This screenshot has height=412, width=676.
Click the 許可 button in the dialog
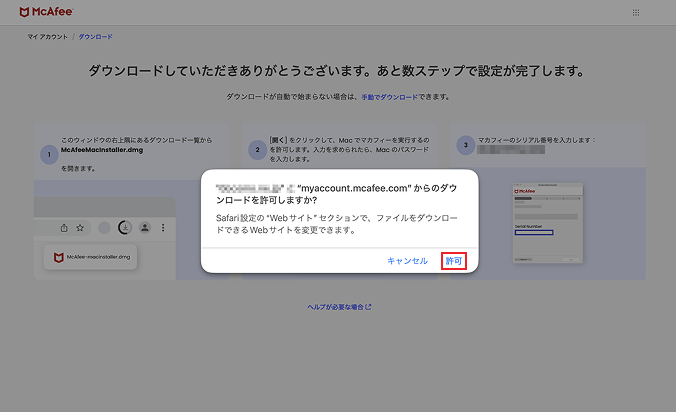[454, 261]
